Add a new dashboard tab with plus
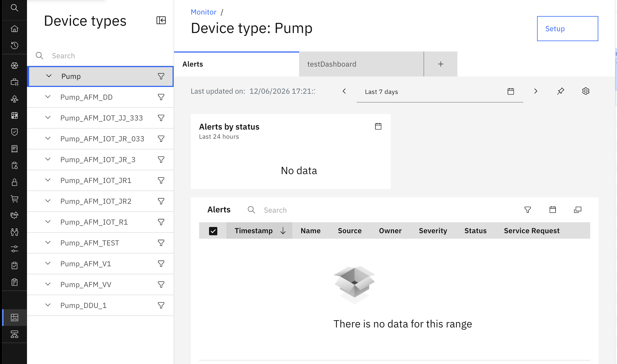Viewport: 617px width, 364px height. coord(441,64)
